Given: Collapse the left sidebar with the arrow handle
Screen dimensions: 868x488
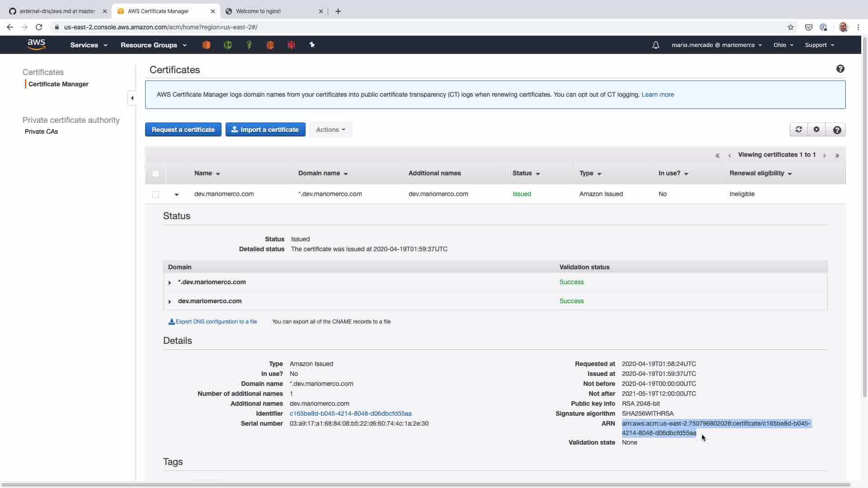Looking at the screenshot, I should (132, 98).
